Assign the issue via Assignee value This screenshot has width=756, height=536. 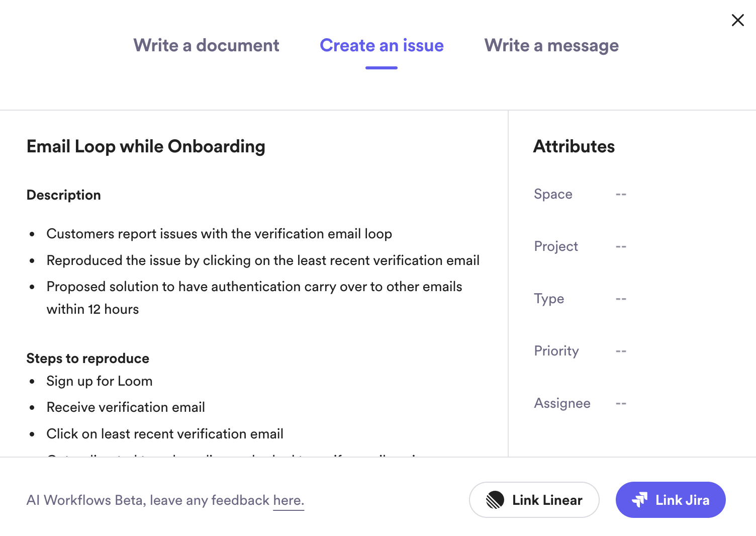(x=621, y=403)
